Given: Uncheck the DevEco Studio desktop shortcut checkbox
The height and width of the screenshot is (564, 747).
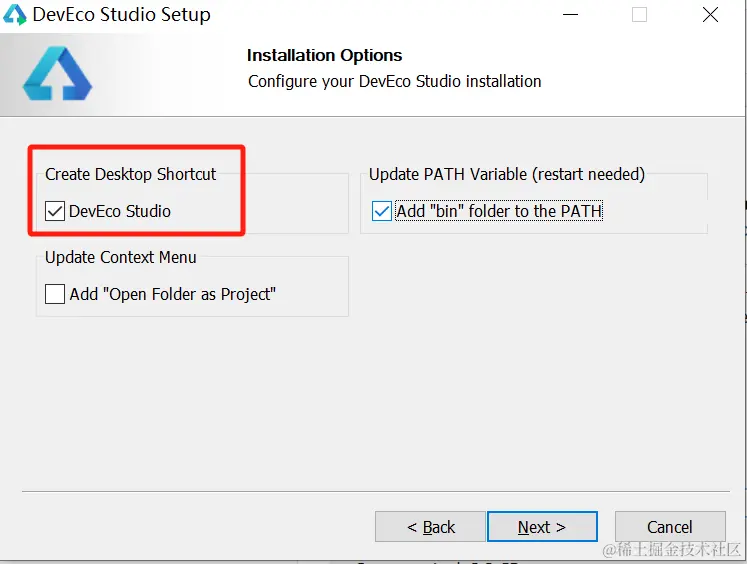Looking at the screenshot, I should tap(55, 211).
